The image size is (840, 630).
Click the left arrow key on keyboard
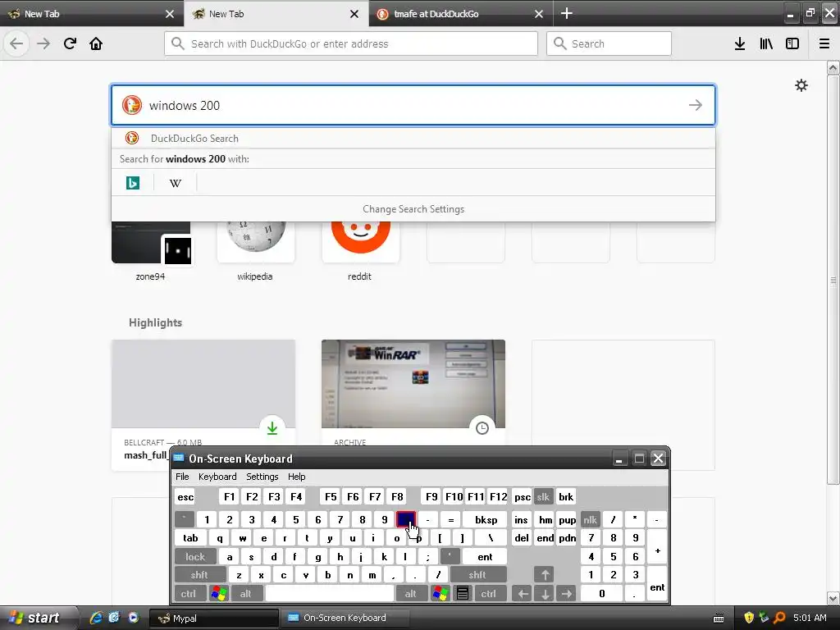tap(523, 594)
